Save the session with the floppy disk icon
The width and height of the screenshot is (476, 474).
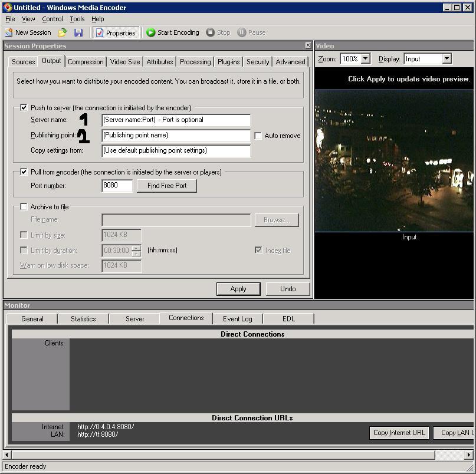tap(78, 32)
